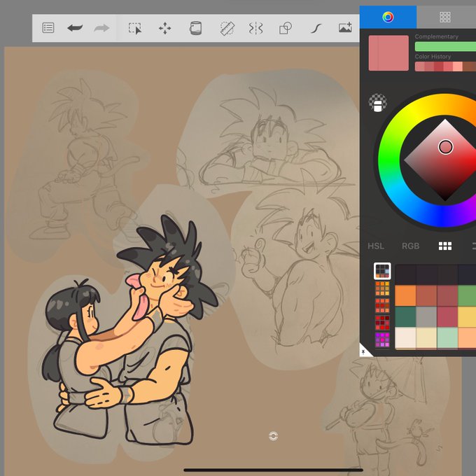
Task: Pick the pale yellow palette swatch
Action: coord(426,338)
